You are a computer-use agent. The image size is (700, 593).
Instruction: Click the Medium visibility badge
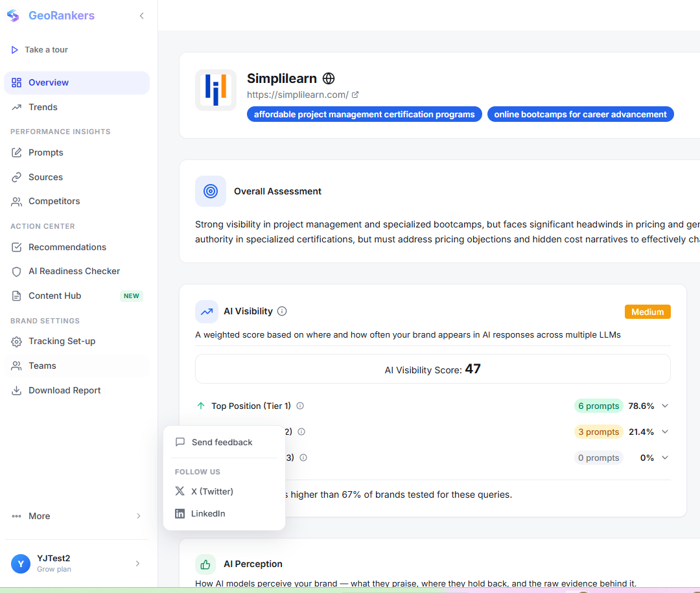pyautogui.click(x=647, y=312)
